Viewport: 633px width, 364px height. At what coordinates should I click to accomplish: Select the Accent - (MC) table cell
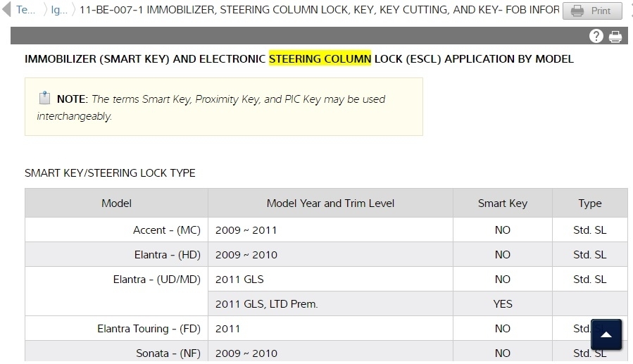[167, 230]
